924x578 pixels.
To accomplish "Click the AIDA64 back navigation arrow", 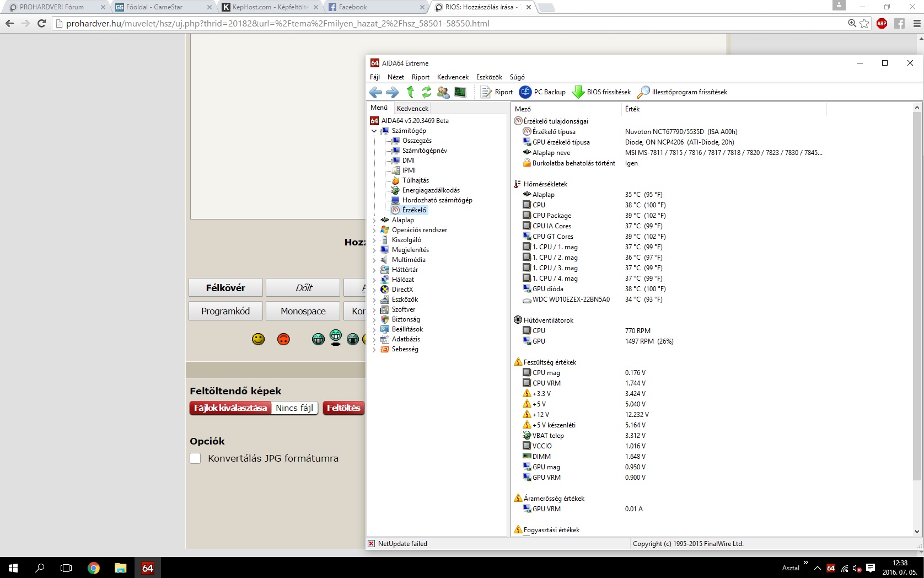I will coord(376,92).
